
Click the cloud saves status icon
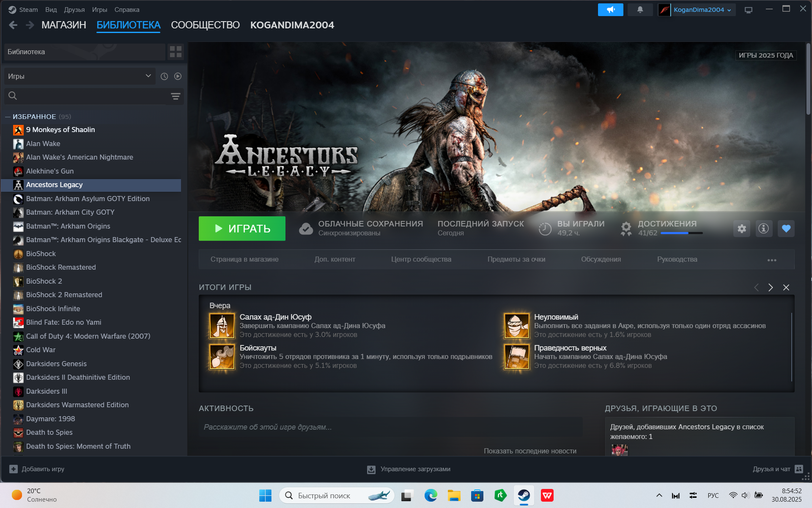pyautogui.click(x=306, y=229)
